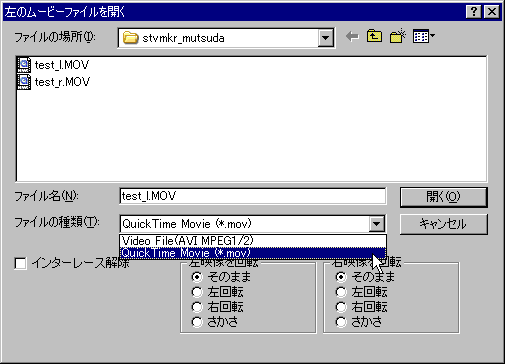This screenshot has width=505, height=364.
Task: Click the QuickTime Movie file type combo box
Action: tap(252, 224)
